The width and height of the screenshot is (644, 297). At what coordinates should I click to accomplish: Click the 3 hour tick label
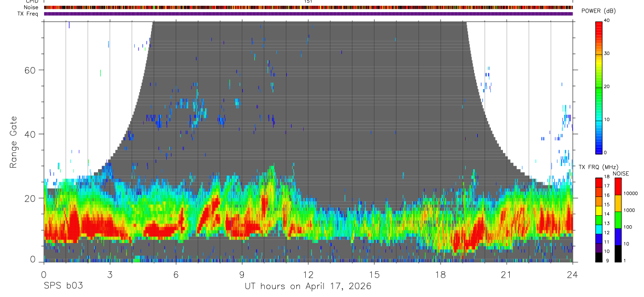coord(110,274)
